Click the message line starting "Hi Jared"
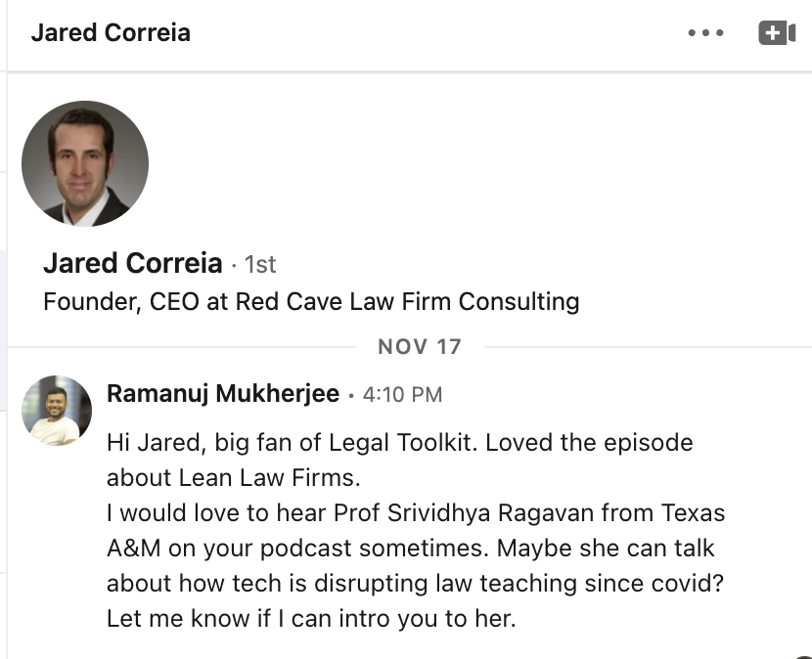This screenshot has height=659, width=812. pos(399,442)
